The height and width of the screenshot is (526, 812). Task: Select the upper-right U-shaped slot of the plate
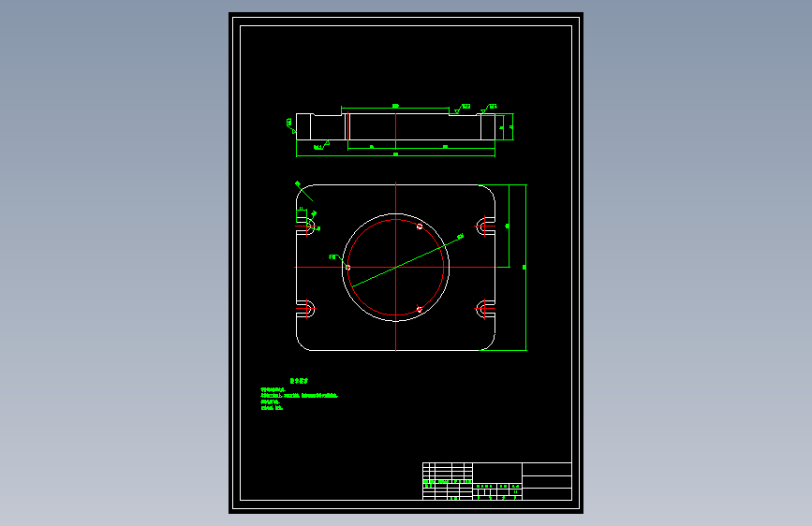(x=485, y=226)
